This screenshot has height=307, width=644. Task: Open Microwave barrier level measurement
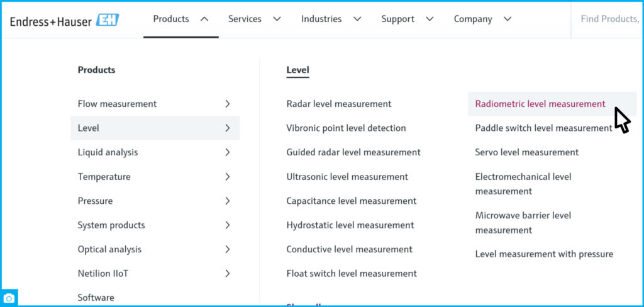tap(523, 223)
